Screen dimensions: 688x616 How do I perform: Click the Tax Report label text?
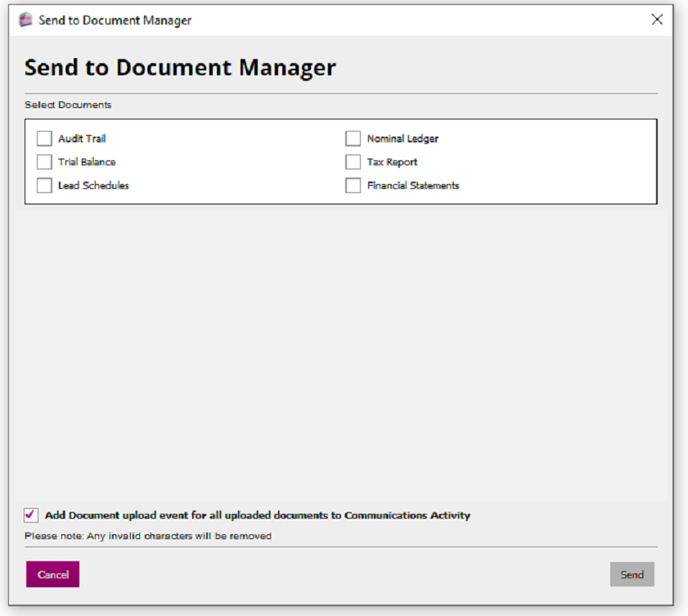[x=392, y=162]
